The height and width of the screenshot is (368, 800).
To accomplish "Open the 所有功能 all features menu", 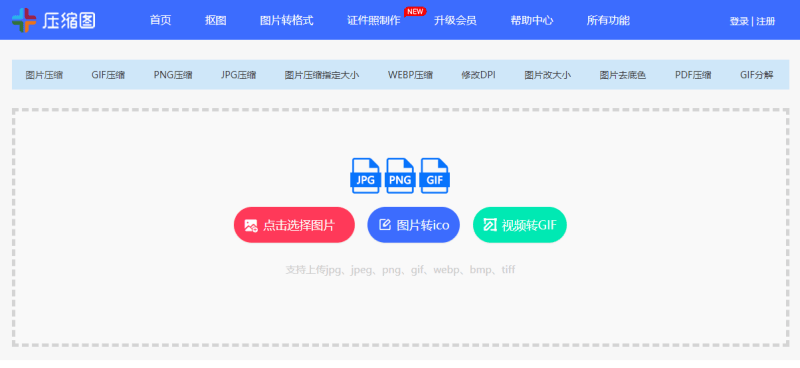I will click(608, 20).
